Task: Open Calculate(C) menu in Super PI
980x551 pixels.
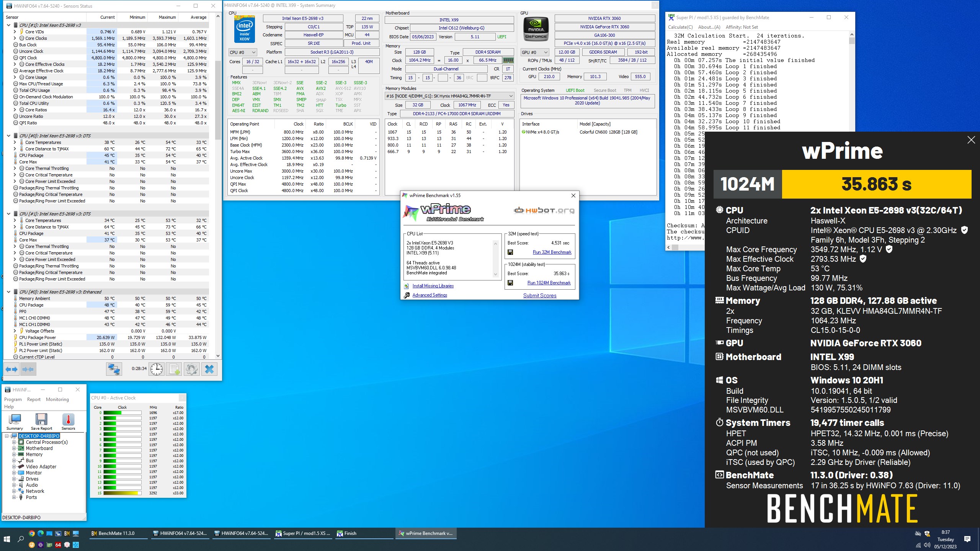Action: [x=680, y=27]
